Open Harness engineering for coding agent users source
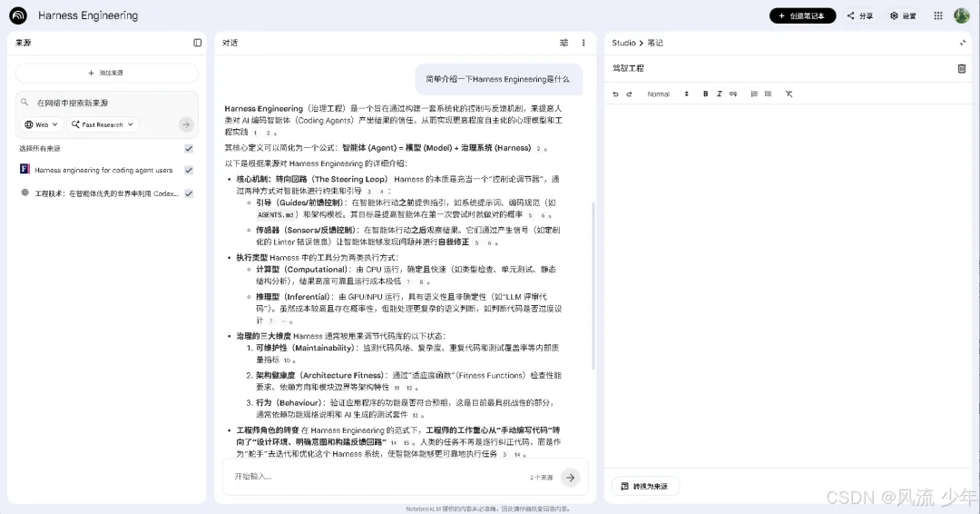The height and width of the screenshot is (514, 980). pyautogui.click(x=103, y=170)
